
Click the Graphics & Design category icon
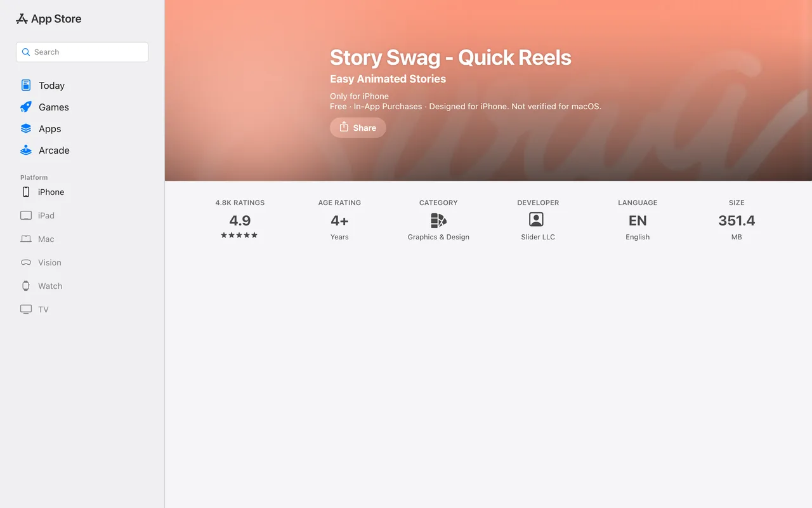pyautogui.click(x=438, y=220)
